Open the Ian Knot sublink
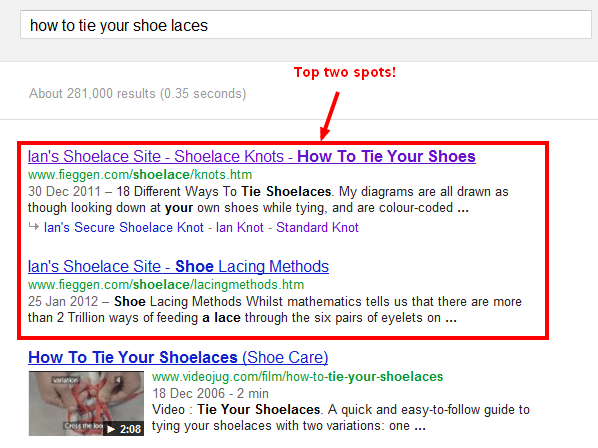This screenshot has height=448, width=598. coord(240,227)
